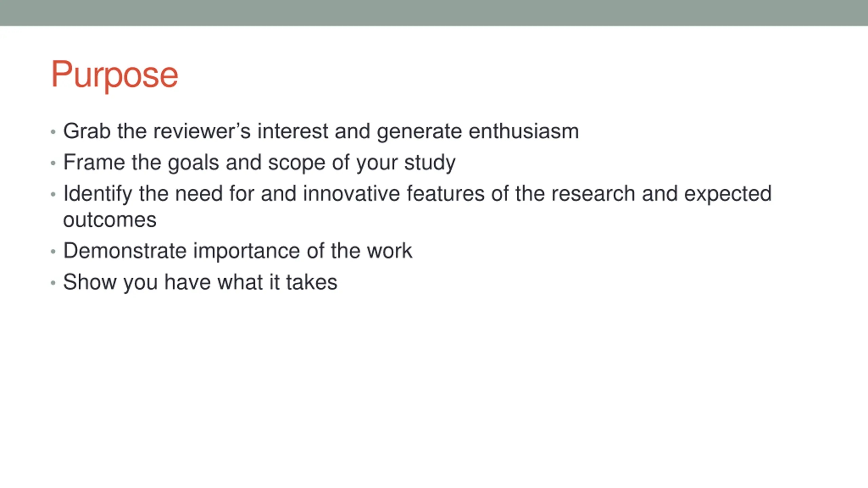Click the bullet dot before "Frame the goals"
The image size is (868, 488).
[53, 163]
